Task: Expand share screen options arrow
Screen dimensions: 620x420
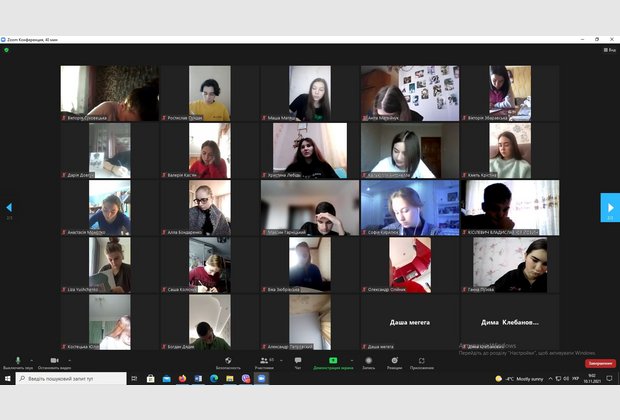Action: [x=352, y=360]
